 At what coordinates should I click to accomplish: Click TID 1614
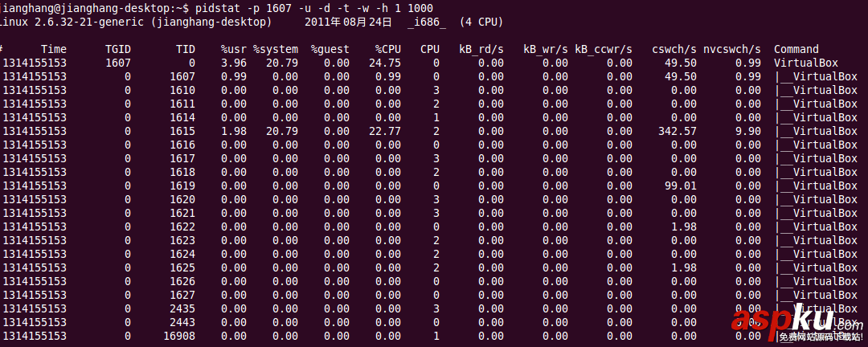pyautogui.click(x=182, y=117)
